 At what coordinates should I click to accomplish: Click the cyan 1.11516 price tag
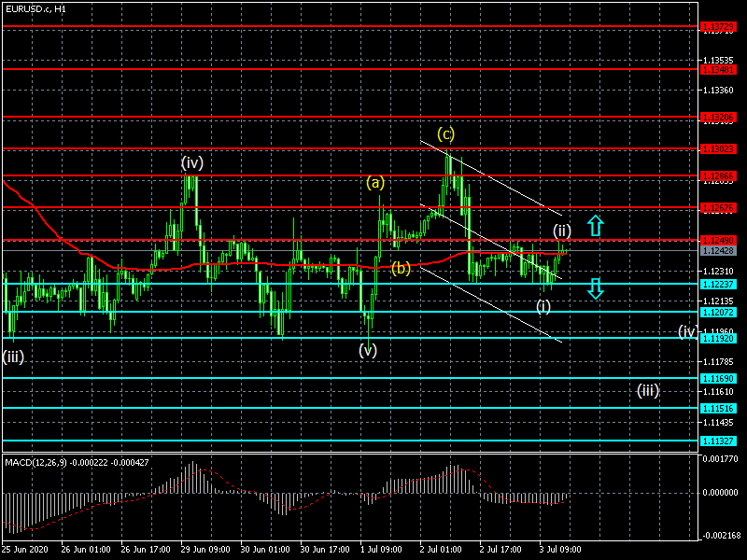click(x=718, y=409)
